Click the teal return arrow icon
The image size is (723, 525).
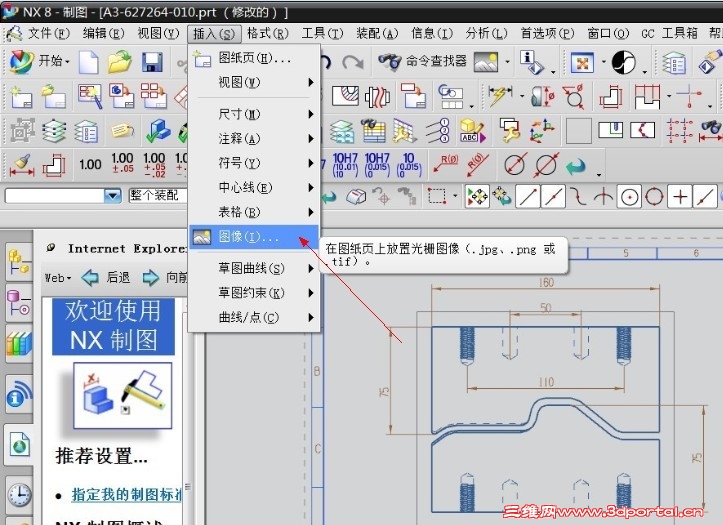coord(575,166)
